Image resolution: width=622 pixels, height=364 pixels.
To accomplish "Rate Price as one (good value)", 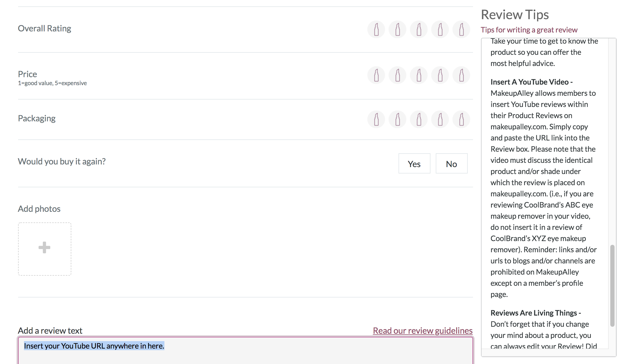I will click(376, 75).
